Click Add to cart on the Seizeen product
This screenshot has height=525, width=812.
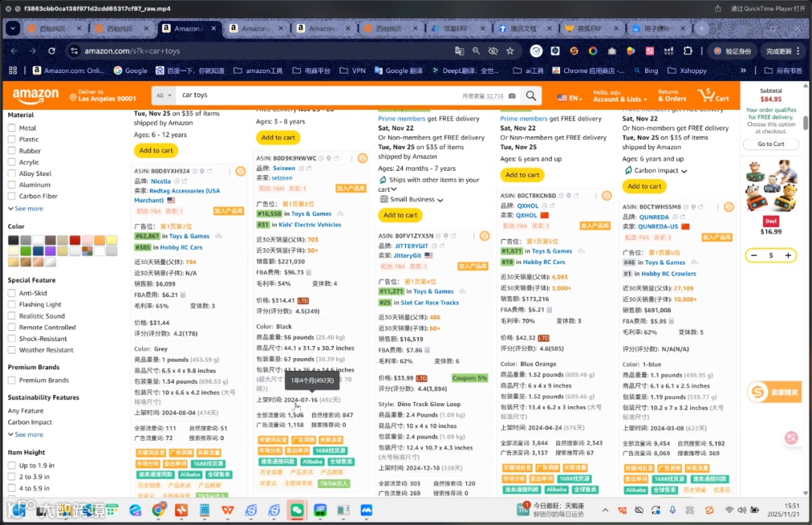point(278,138)
